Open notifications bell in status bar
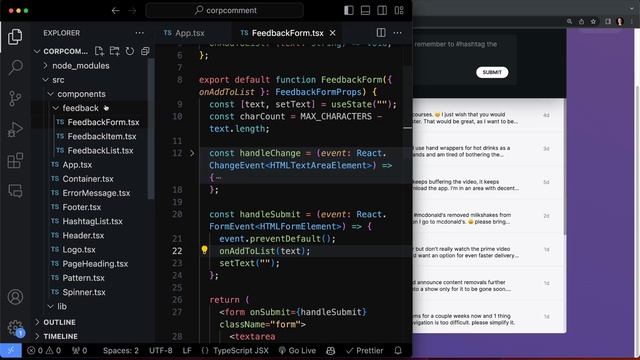 tap(398, 350)
